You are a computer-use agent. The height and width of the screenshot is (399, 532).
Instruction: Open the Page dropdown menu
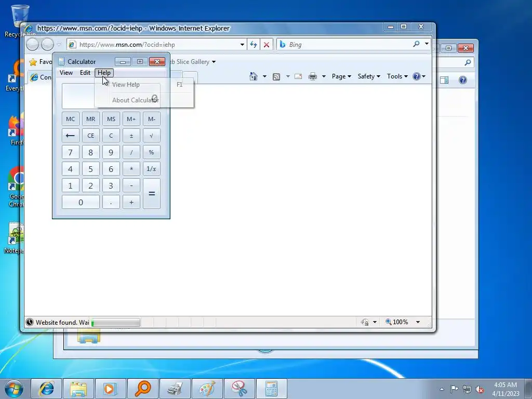[341, 76]
